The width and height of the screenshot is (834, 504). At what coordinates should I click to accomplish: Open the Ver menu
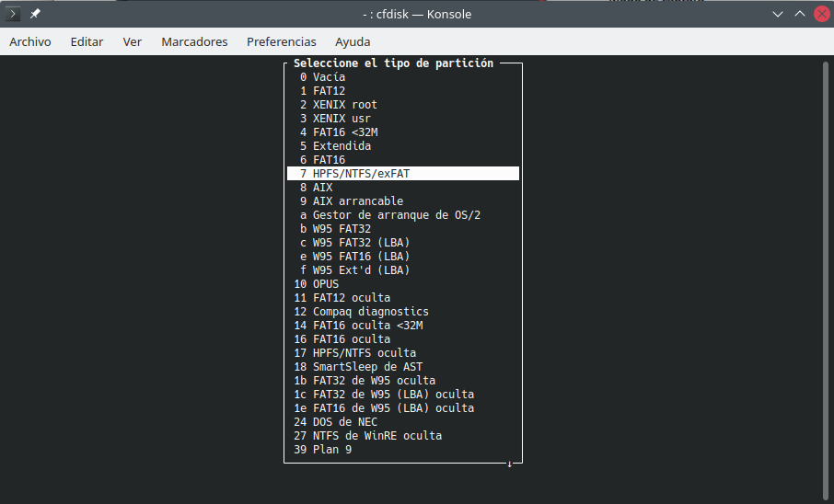[x=133, y=41]
